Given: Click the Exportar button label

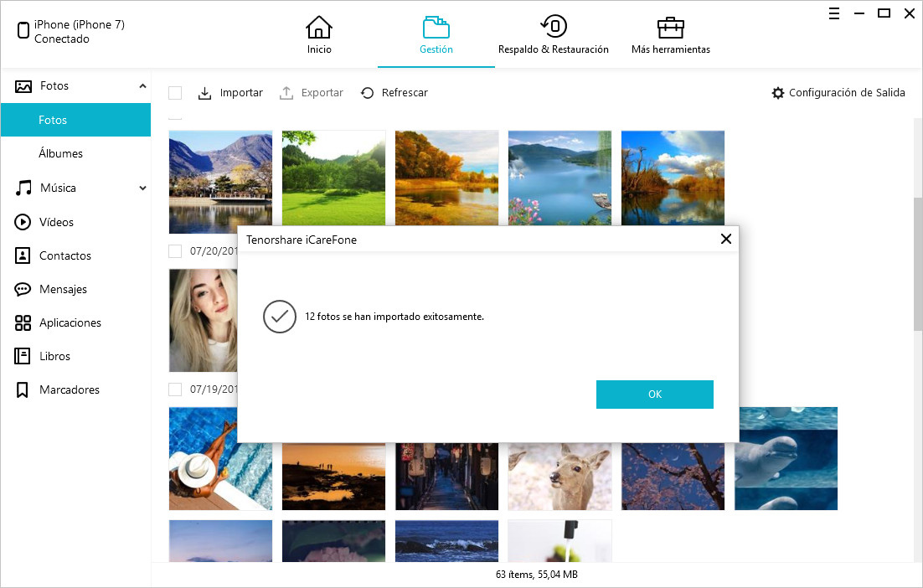Looking at the screenshot, I should pyautogui.click(x=322, y=93).
